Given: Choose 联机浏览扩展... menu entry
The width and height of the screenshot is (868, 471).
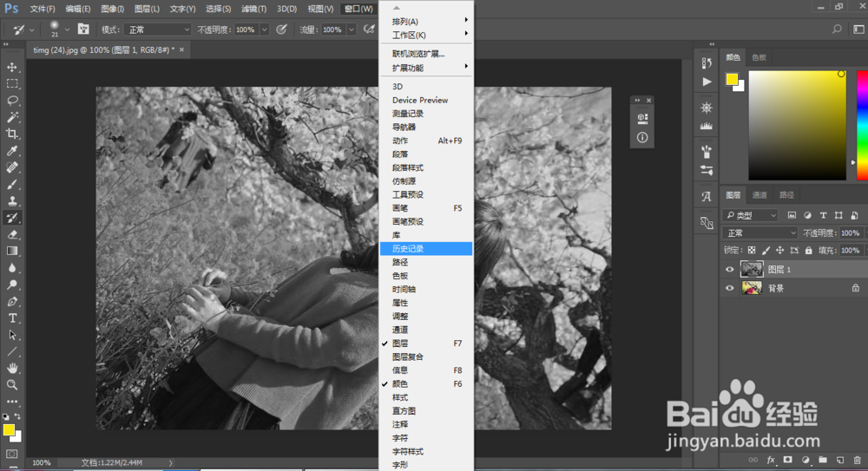Looking at the screenshot, I should [426, 54].
